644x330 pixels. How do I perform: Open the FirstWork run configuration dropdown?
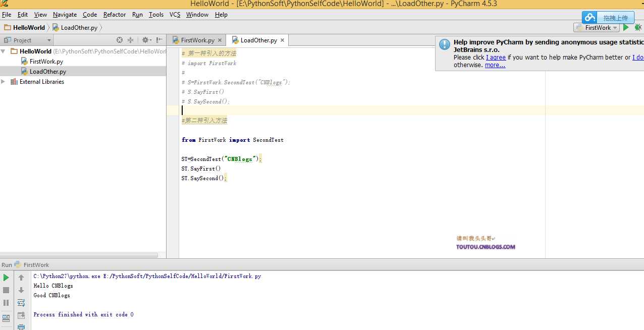click(x=597, y=28)
